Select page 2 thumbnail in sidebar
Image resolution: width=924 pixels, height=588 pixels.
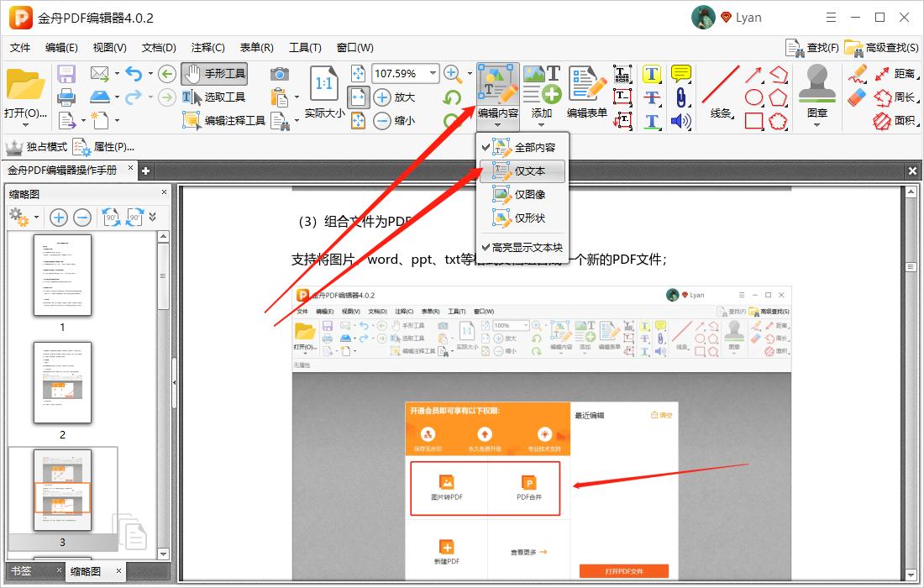[62, 384]
